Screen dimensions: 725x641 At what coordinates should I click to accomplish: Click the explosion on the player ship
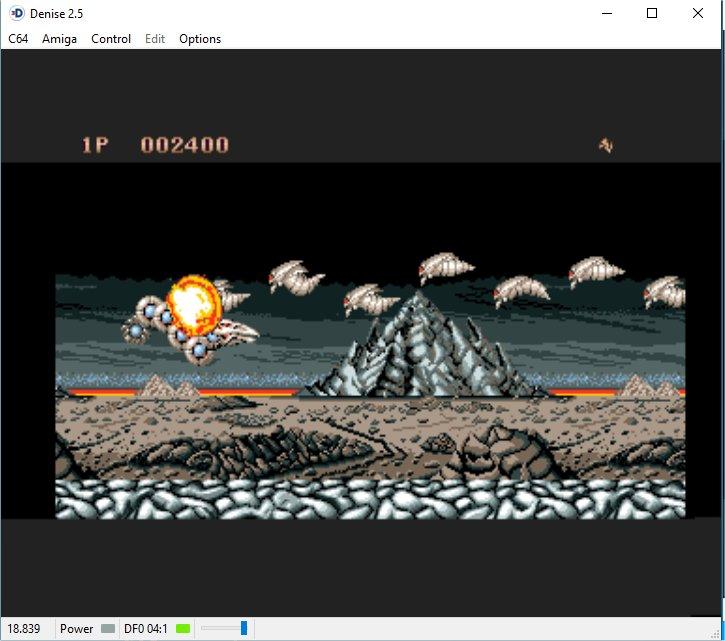[x=195, y=305]
